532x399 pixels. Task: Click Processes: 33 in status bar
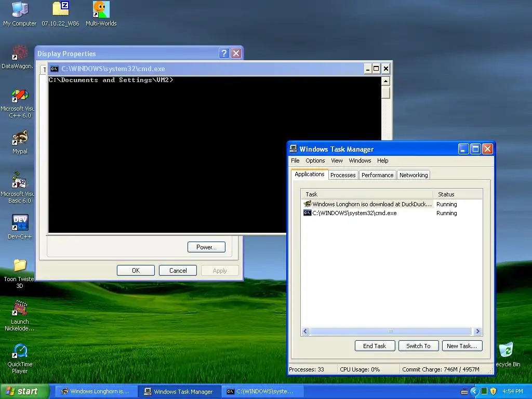[307, 369]
